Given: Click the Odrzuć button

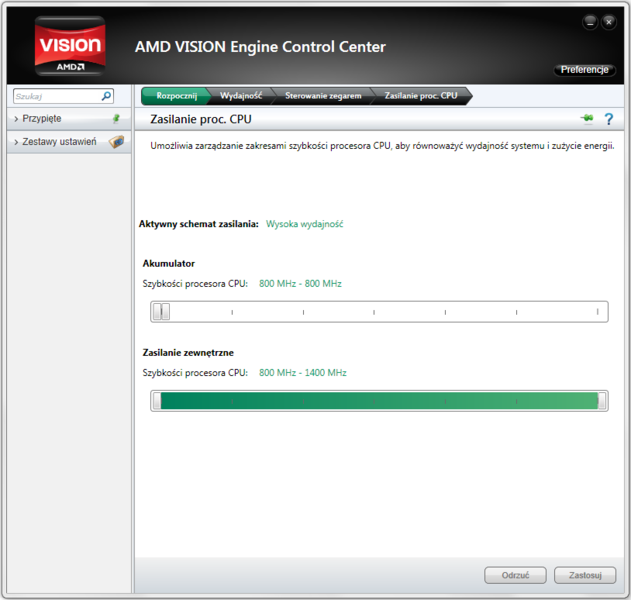Looking at the screenshot, I should pyautogui.click(x=515, y=575).
